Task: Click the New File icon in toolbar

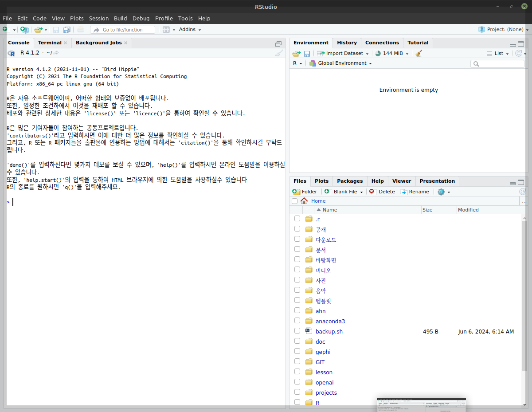Action: (5, 29)
